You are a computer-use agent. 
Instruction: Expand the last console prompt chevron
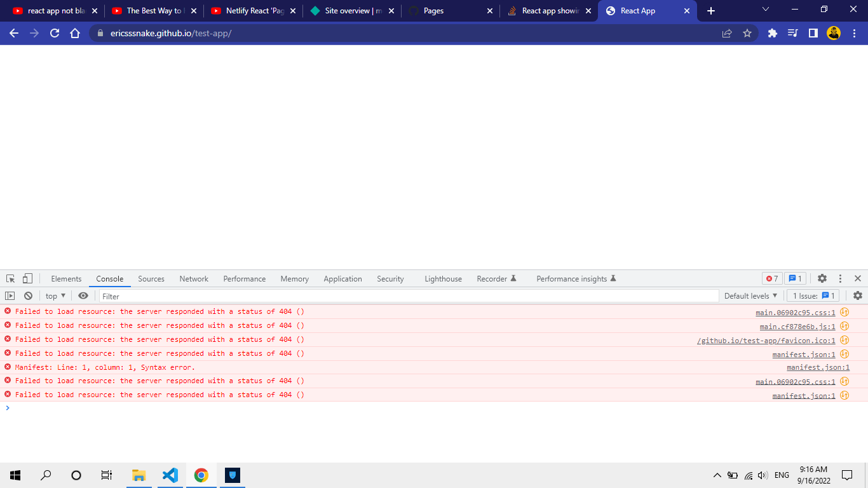coord(8,408)
